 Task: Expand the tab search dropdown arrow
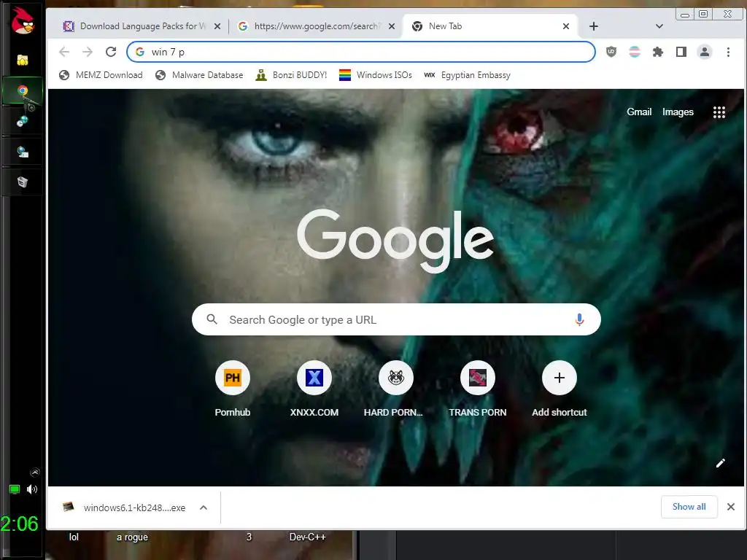coord(659,26)
